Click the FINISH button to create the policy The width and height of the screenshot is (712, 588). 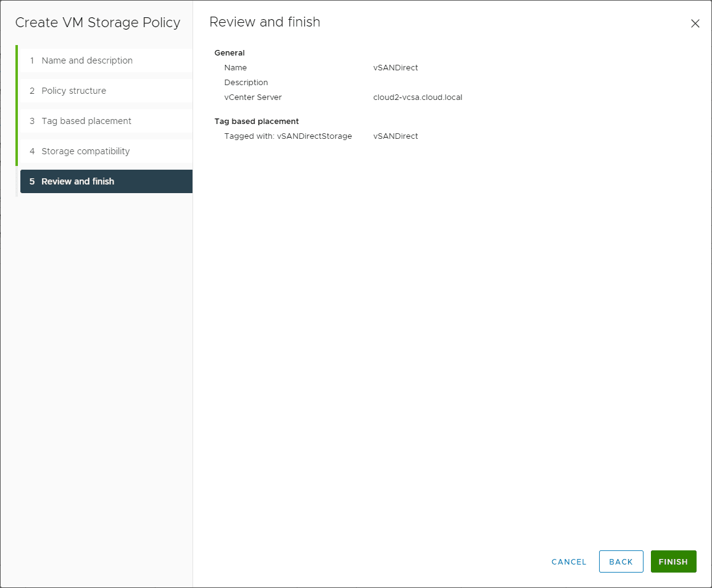pyautogui.click(x=673, y=561)
